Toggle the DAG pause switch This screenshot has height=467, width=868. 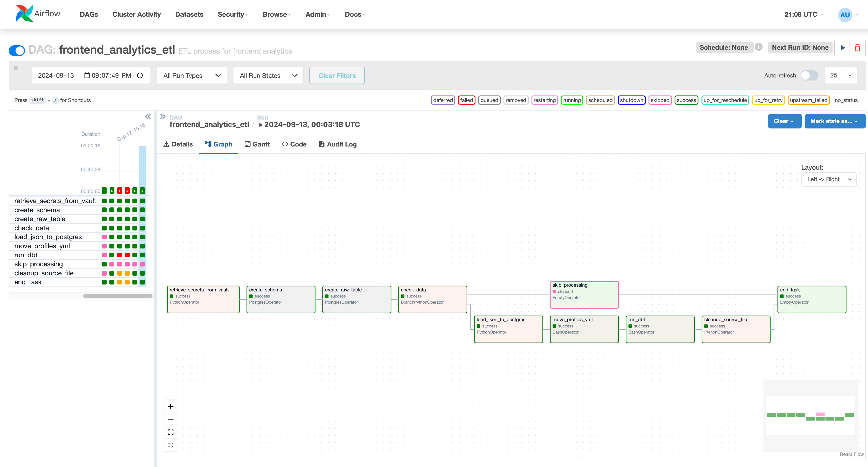click(x=17, y=51)
